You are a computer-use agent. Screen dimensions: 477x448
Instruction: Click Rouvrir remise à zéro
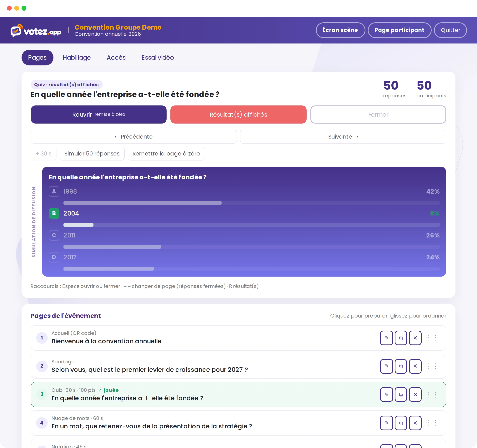[99, 115]
